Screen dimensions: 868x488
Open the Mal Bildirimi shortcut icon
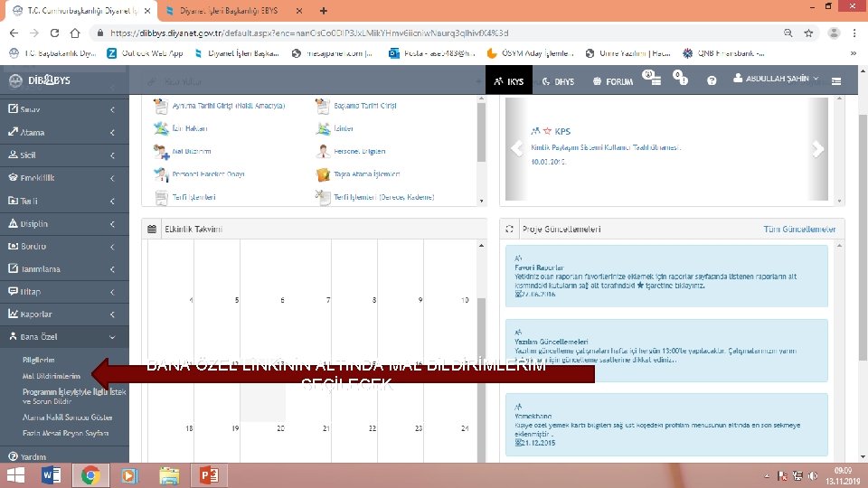pos(161,151)
